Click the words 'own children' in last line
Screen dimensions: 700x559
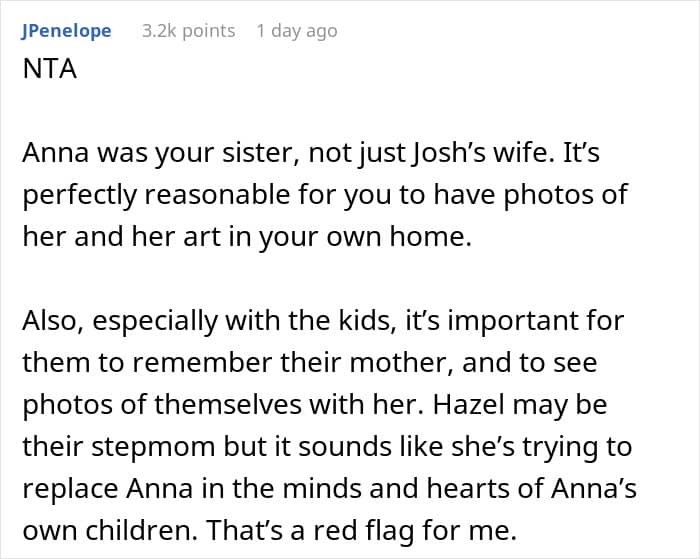tap(110, 530)
